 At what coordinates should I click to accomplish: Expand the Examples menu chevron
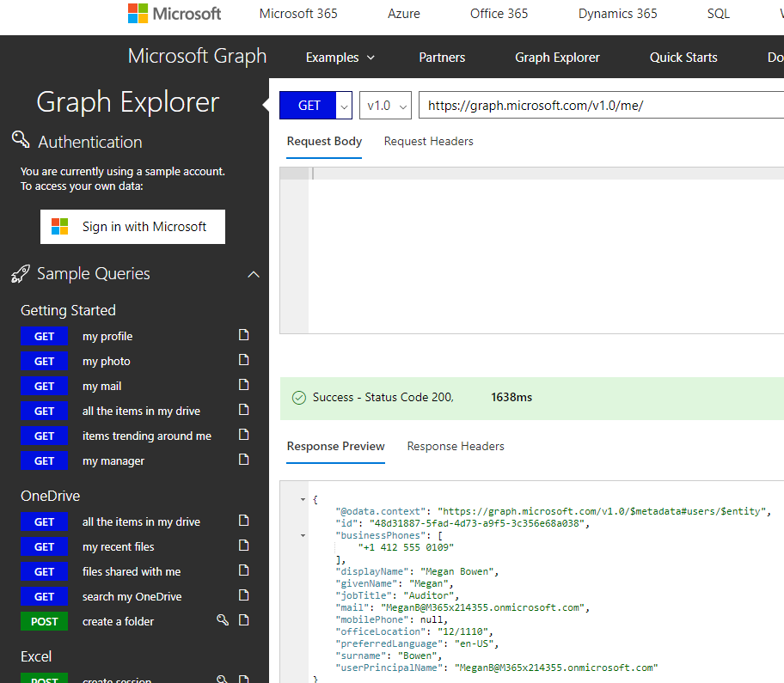(x=370, y=57)
